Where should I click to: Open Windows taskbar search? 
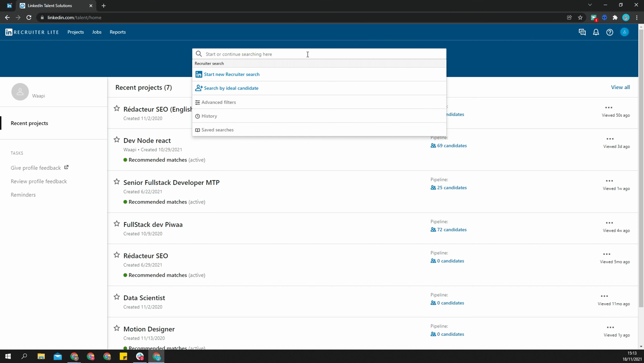pyautogui.click(x=24, y=356)
